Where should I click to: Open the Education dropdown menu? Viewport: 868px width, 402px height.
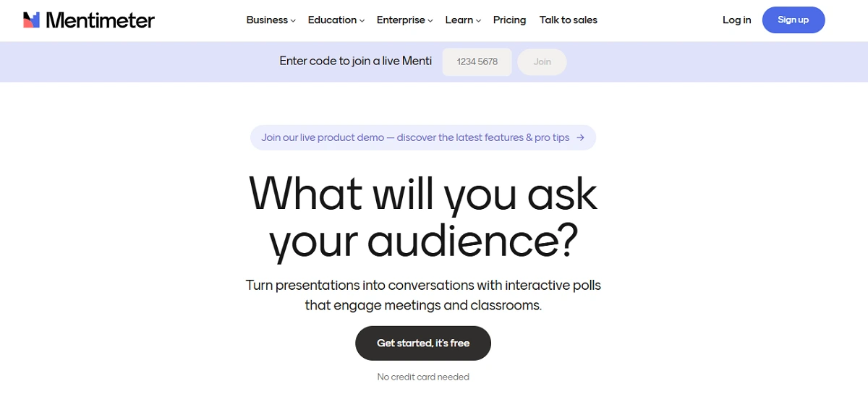tap(336, 20)
